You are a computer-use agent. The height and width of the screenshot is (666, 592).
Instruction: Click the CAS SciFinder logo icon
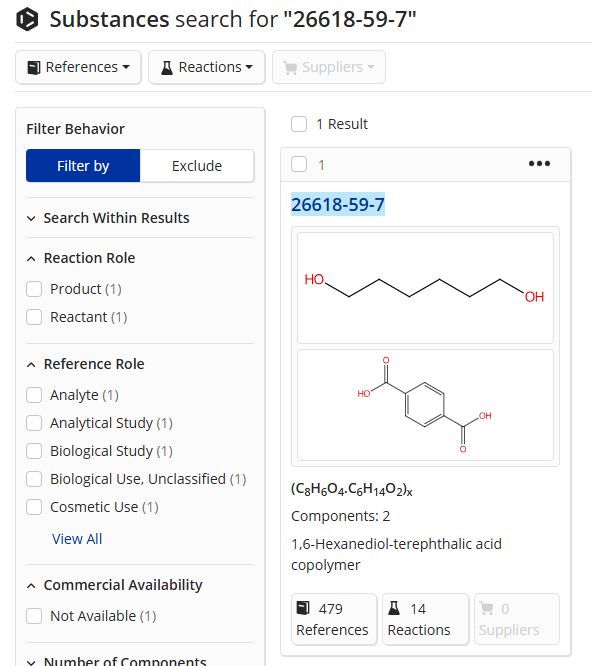pos(27,20)
